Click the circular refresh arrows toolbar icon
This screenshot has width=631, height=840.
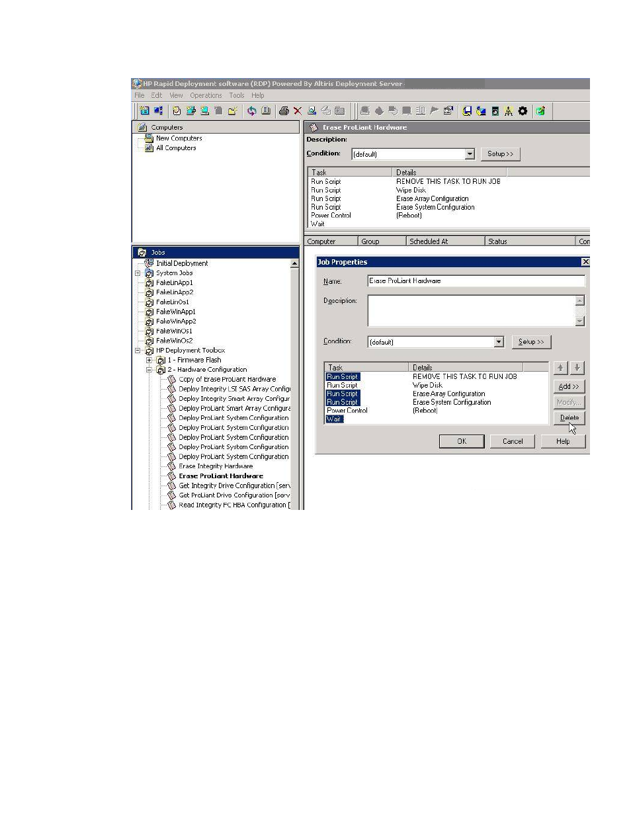coord(251,111)
